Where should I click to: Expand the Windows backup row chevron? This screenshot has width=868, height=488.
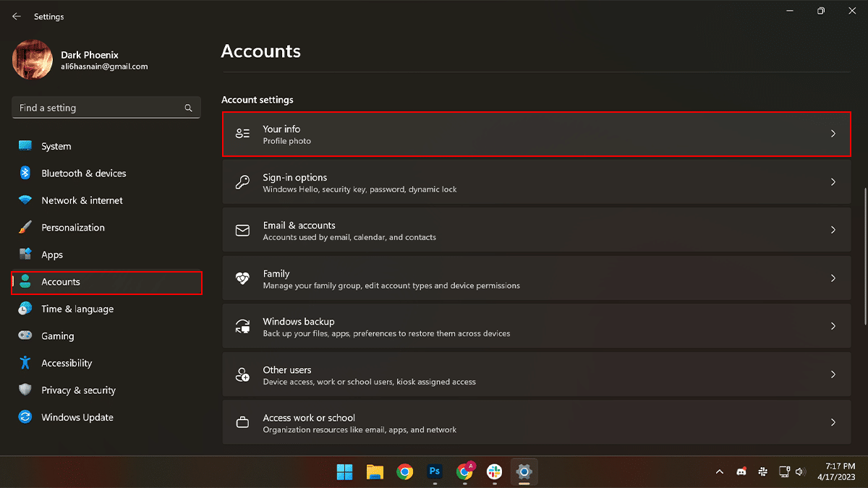(x=833, y=326)
